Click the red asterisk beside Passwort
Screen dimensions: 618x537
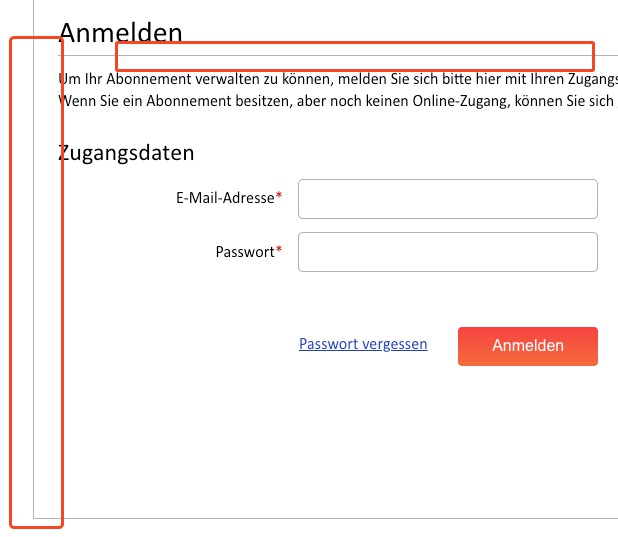pyautogui.click(x=279, y=251)
